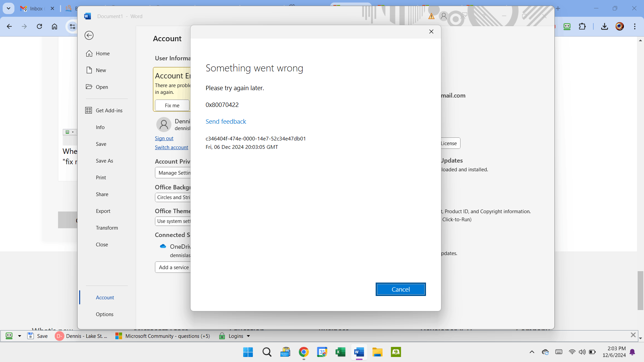Reload the page in Chrome
The width and height of the screenshot is (644, 362).
[39, 26]
